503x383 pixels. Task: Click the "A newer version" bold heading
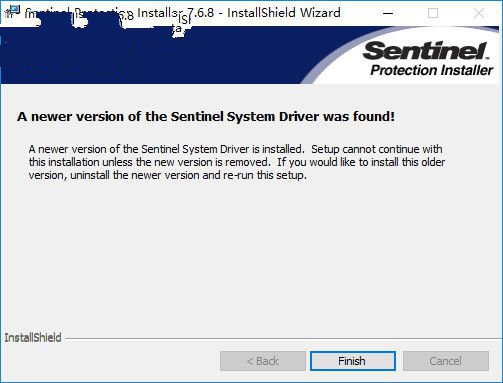pos(206,117)
